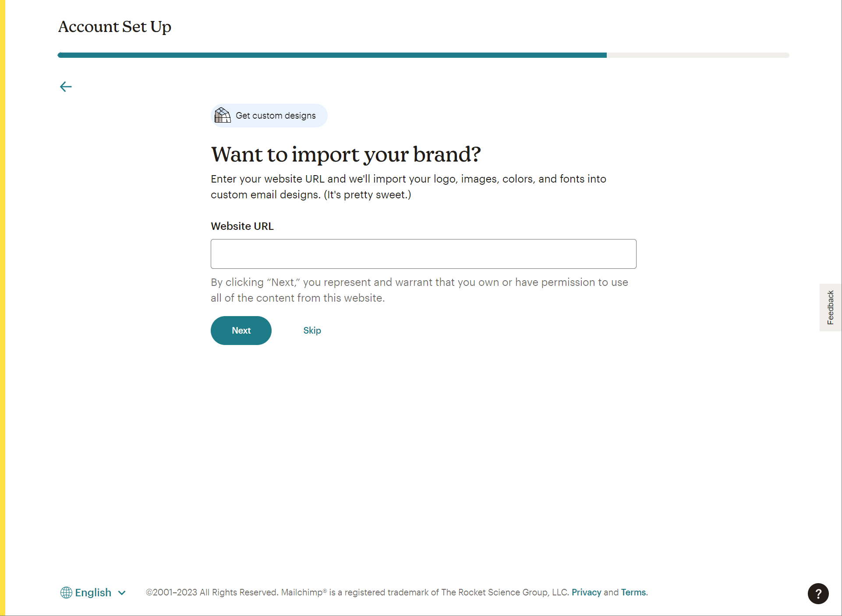Click inside the Website URL field
The image size is (842, 616).
423,254
